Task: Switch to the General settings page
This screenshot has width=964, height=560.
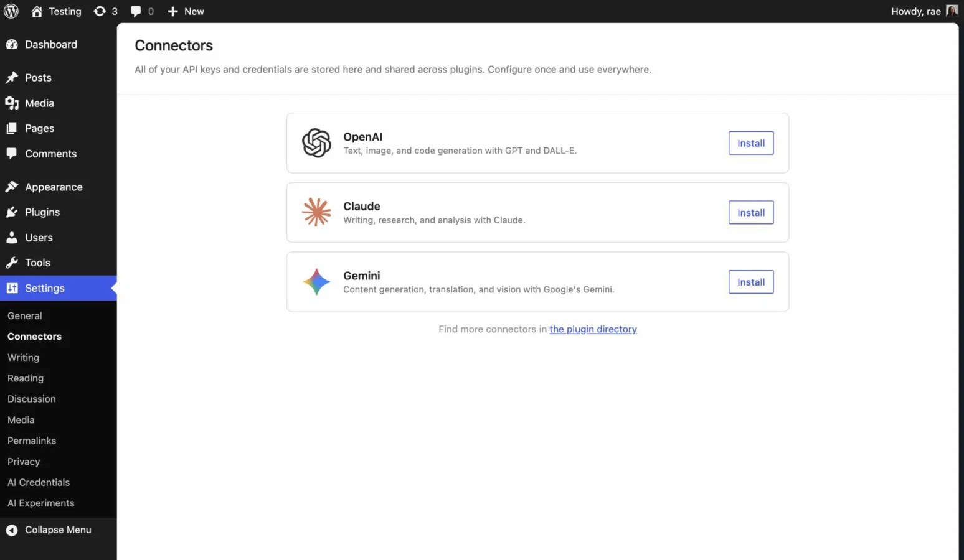Action: 24,315
